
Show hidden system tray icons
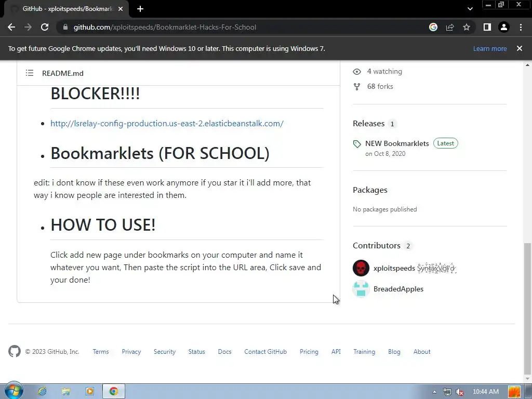coord(434,392)
